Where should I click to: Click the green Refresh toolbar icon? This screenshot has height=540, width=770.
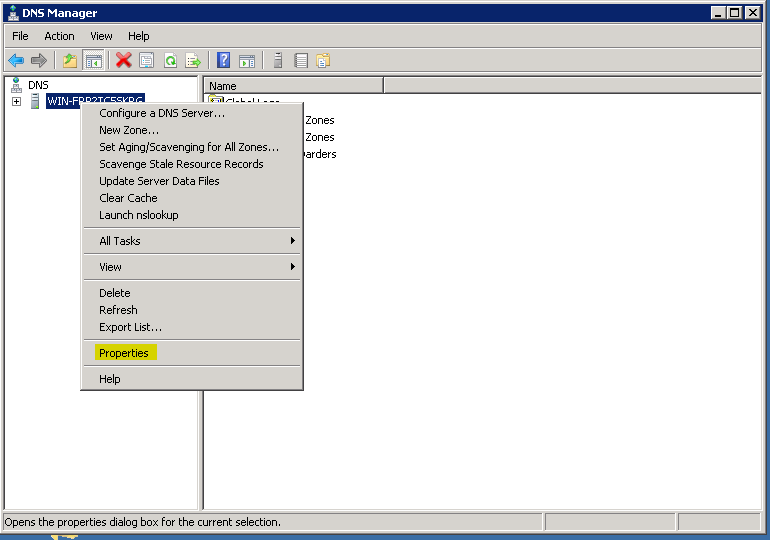[x=170, y=60]
